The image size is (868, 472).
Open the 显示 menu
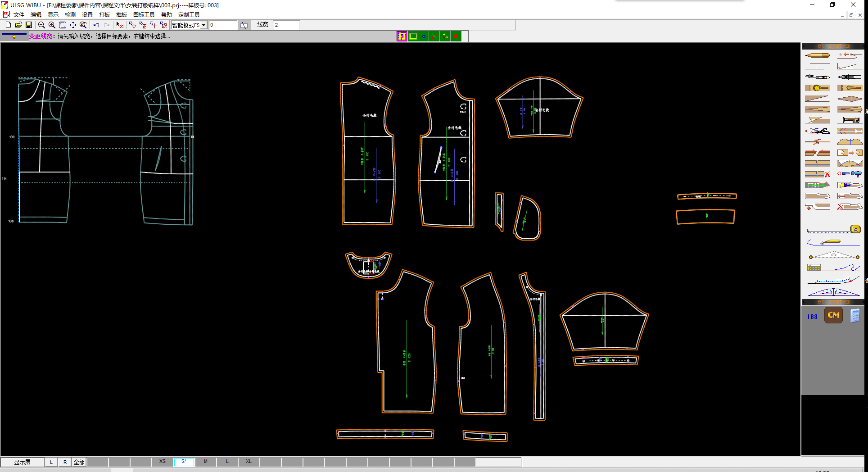click(x=53, y=14)
